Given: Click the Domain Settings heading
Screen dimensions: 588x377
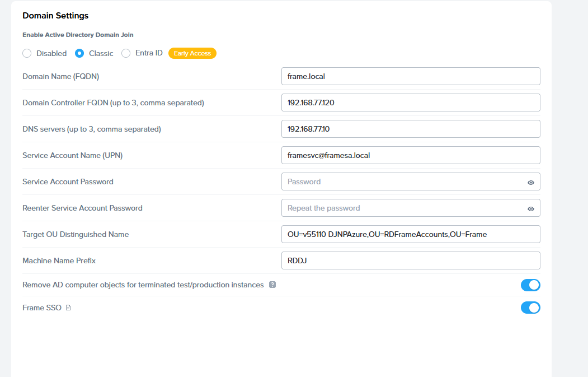Looking at the screenshot, I should [x=55, y=16].
